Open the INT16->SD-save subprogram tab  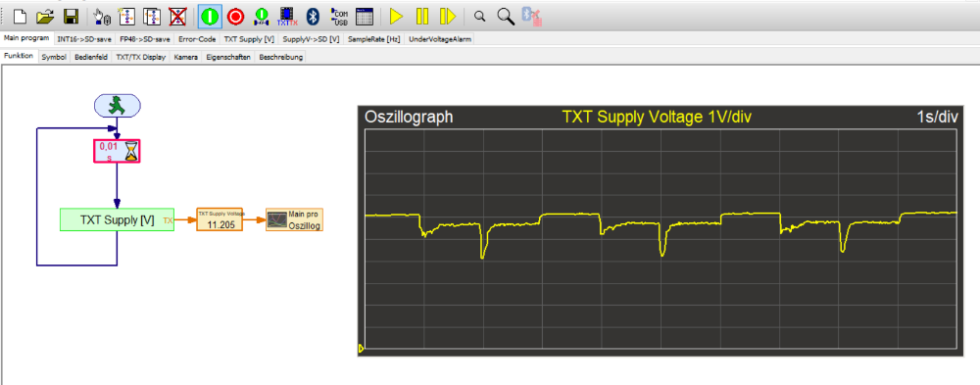tap(84, 39)
